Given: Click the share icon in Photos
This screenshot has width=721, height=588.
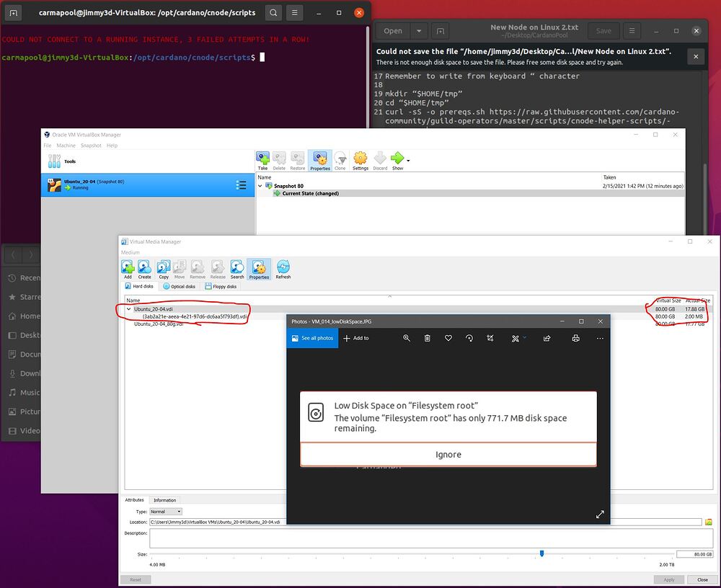Looking at the screenshot, I should pyautogui.click(x=547, y=338).
